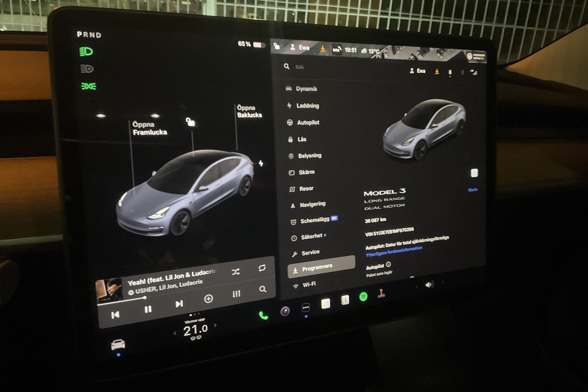Tap the orange update download icon in status bar
The width and height of the screenshot is (588, 392).
[323, 49]
